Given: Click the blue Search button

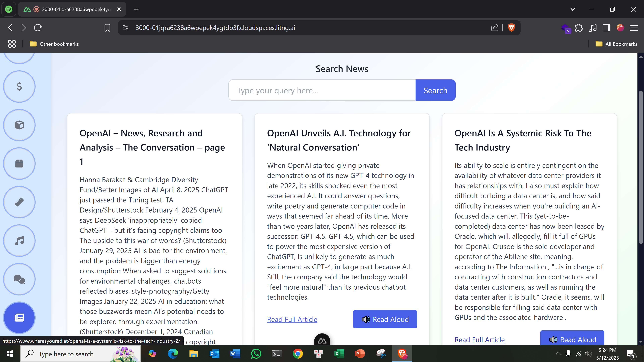Looking at the screenshot, I should (435, 90).
